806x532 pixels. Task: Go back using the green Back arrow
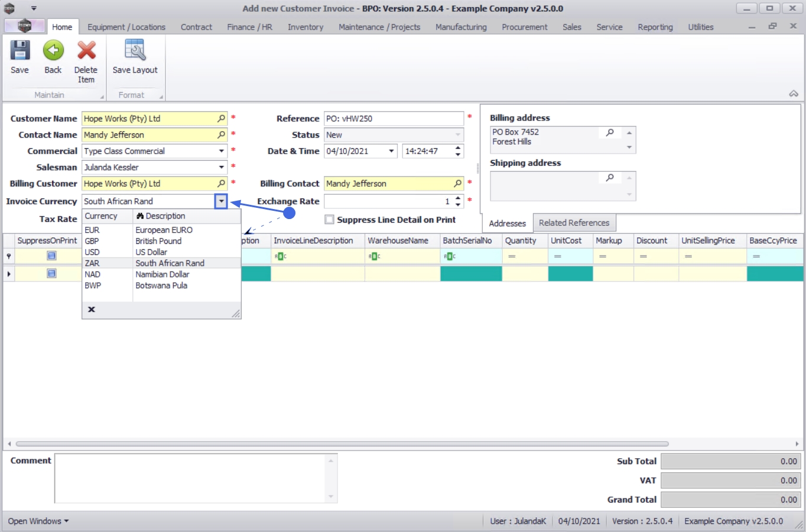click(53, 51)
